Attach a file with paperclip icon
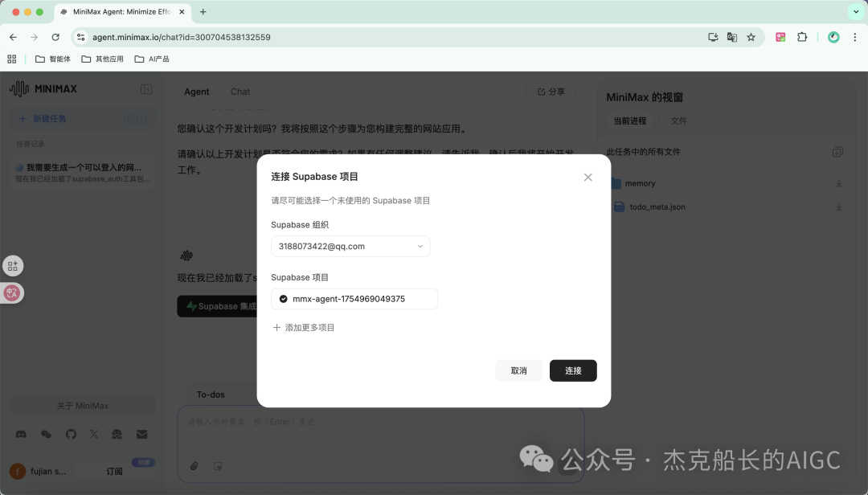The height and width of the screenshot is (495, 868). click(x=194, y=466)
